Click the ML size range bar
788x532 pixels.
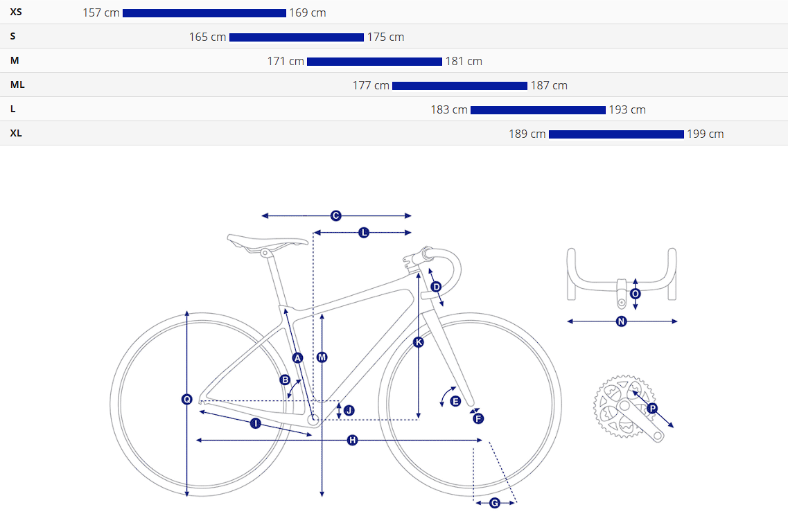point(459,86)
